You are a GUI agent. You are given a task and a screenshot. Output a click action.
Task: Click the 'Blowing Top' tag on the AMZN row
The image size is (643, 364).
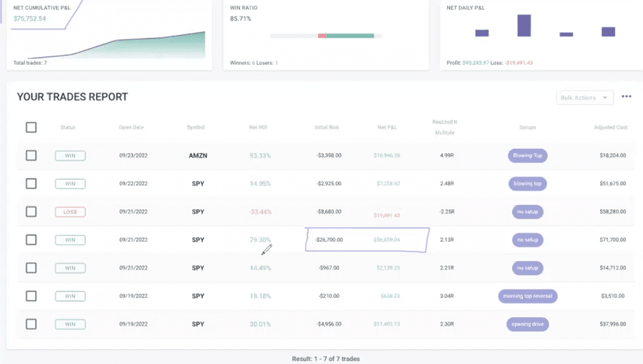tap(527, 156)
